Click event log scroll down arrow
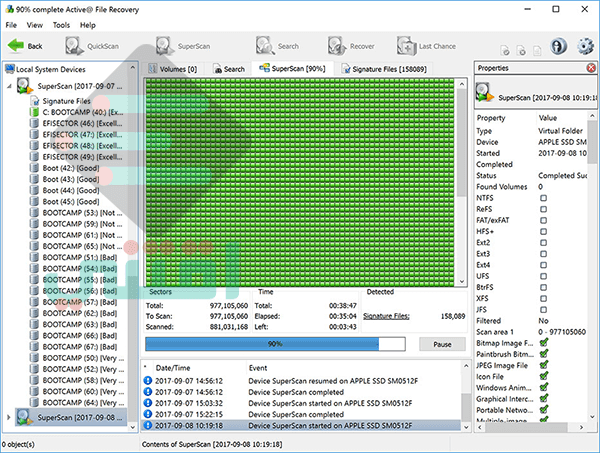Image resolution: width=600 pixels, height=453 pixels. (x=466, y=427)
